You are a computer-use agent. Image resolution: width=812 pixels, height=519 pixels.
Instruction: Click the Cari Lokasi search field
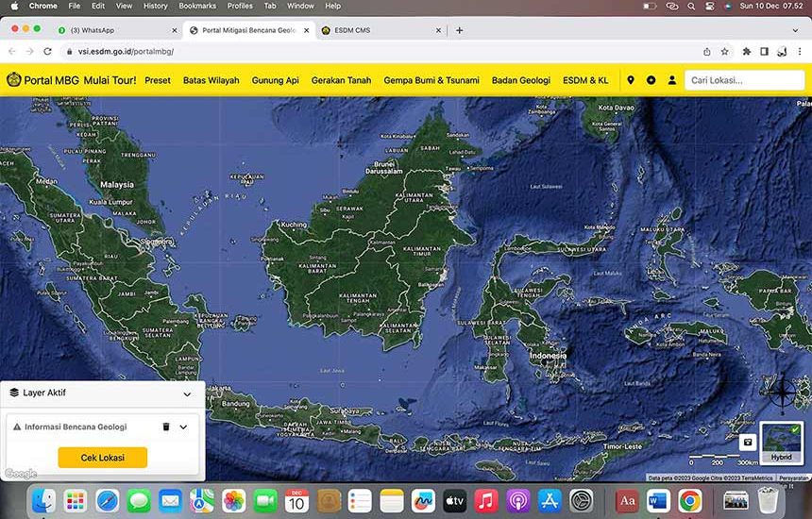point(745,80)
